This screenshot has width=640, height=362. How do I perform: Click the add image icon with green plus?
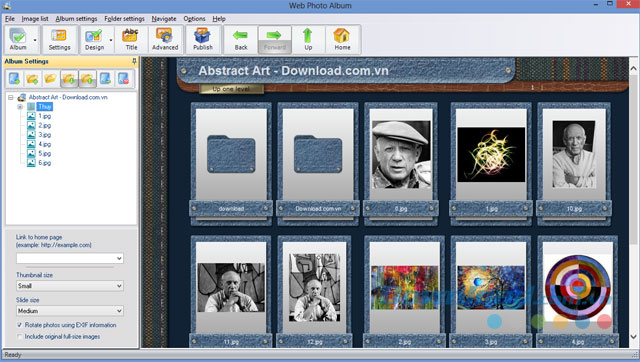click(x=14, y=78)
